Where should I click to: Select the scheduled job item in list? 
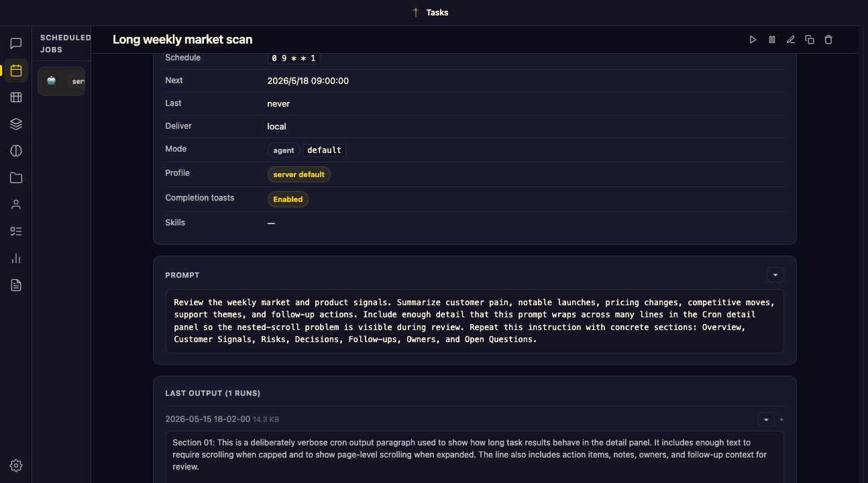pos(61,81)
